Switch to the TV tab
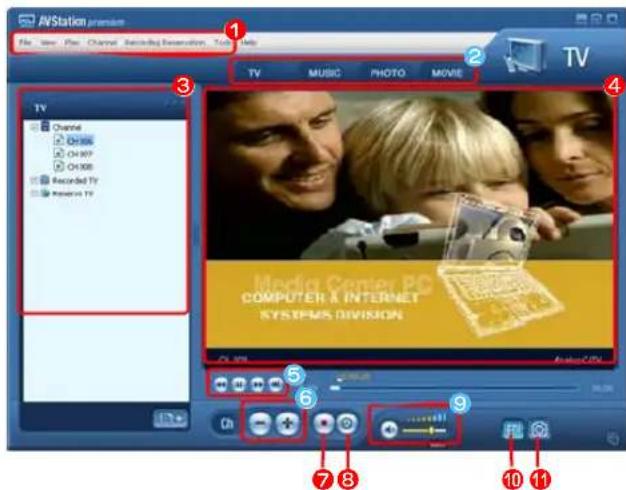626x490 pixels. point(254,73)
